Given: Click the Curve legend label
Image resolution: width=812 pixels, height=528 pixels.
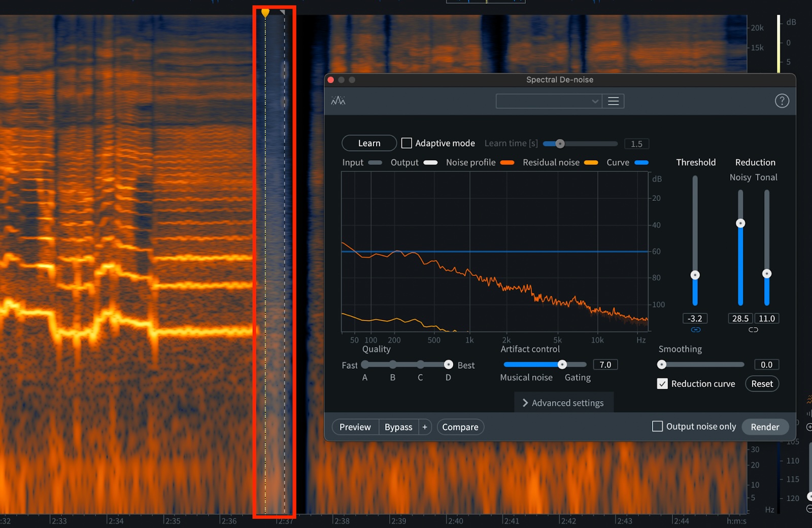Looking at the screenshot, I should click(x=618, y=162).
